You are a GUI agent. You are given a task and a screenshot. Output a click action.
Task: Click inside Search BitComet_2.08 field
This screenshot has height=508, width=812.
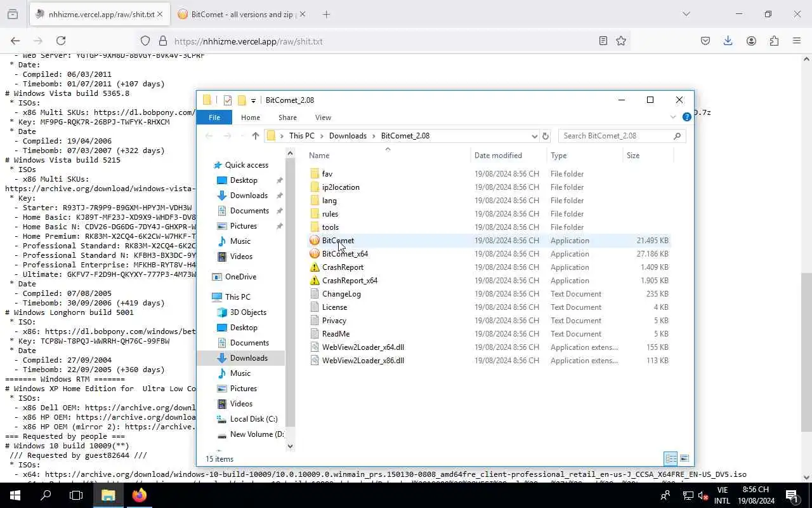(622, 136)
